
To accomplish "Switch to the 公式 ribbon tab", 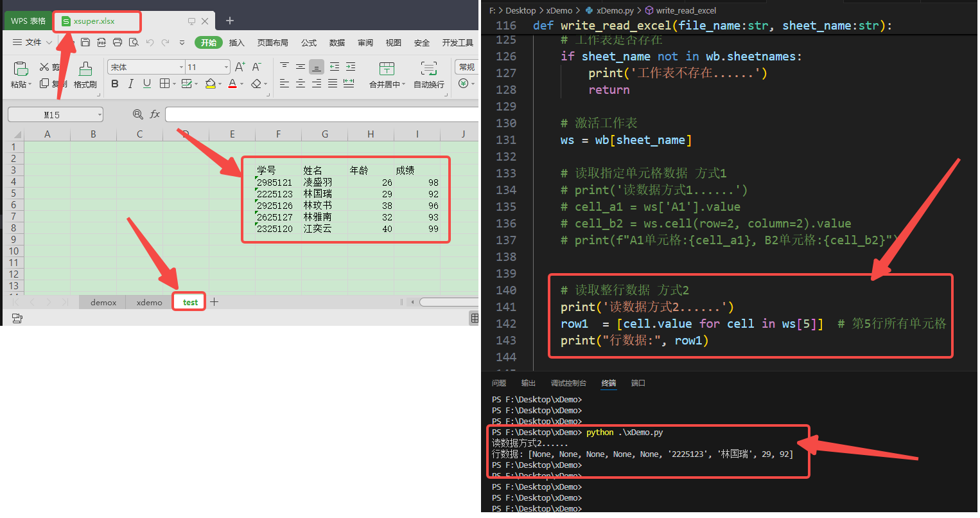I will (x=309, y=42).
